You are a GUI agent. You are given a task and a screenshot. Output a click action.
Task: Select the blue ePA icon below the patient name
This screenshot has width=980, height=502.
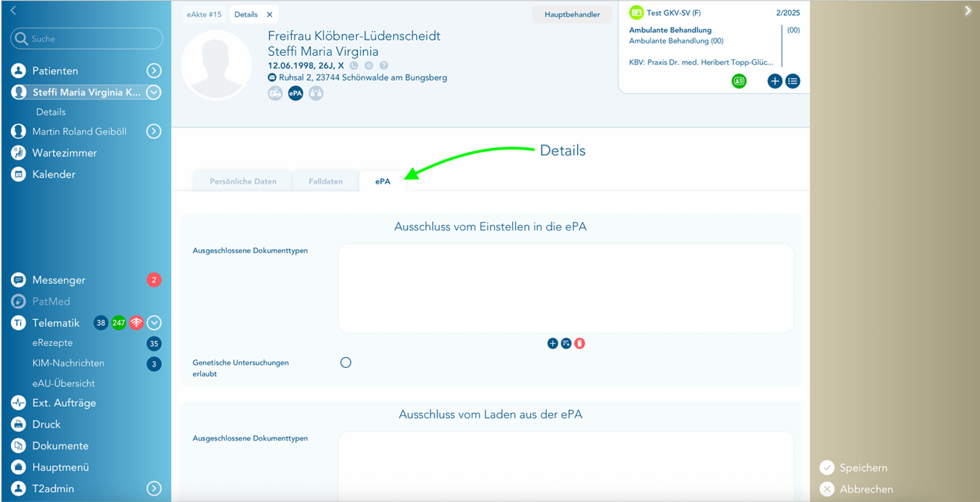pyautogui.click(x=295, y=93)
